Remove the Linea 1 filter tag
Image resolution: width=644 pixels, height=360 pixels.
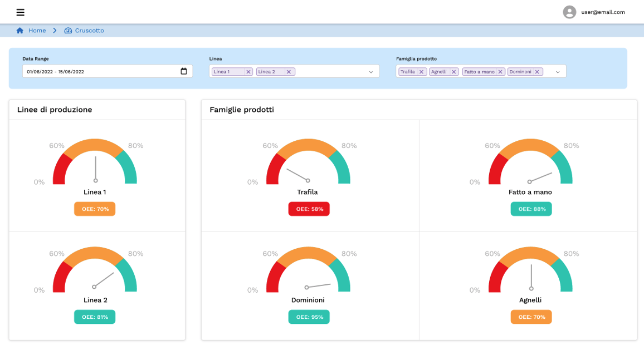click(x=248, y=72)
